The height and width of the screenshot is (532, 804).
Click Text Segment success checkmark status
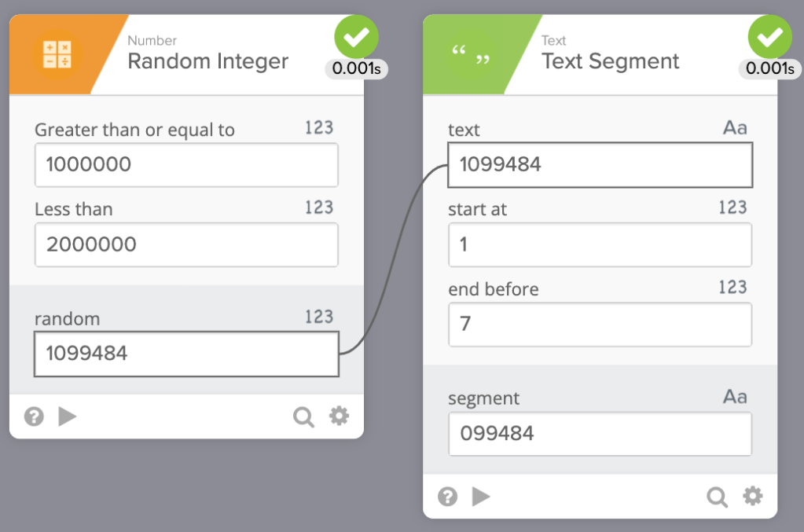point(769,36)
